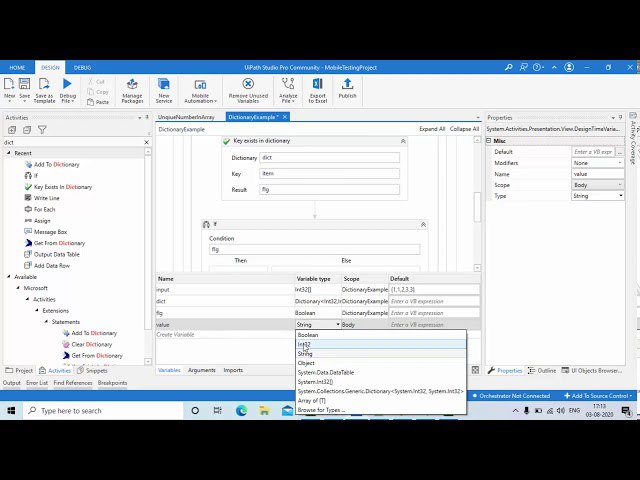Collapse the Key exists in dictionary activity
The height and width of the screenshot is (480, 640).
[403, 141]
